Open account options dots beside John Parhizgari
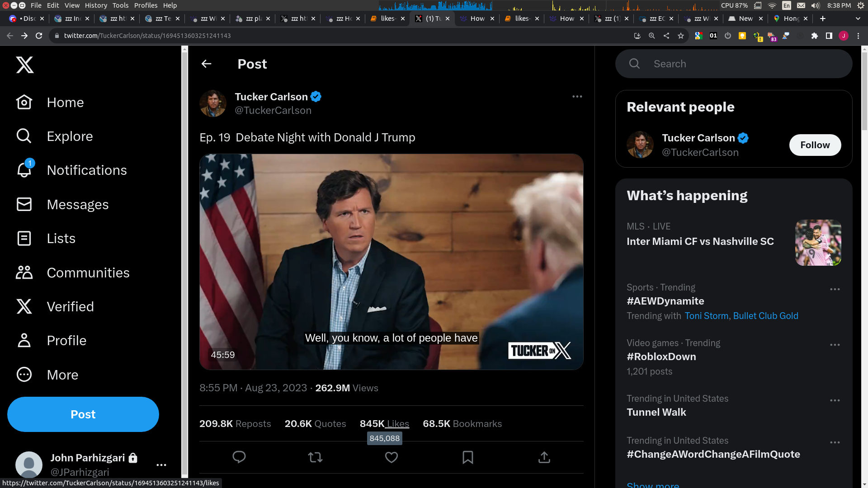The width and height of the screenshot is (868, 488). pos(161,465)
